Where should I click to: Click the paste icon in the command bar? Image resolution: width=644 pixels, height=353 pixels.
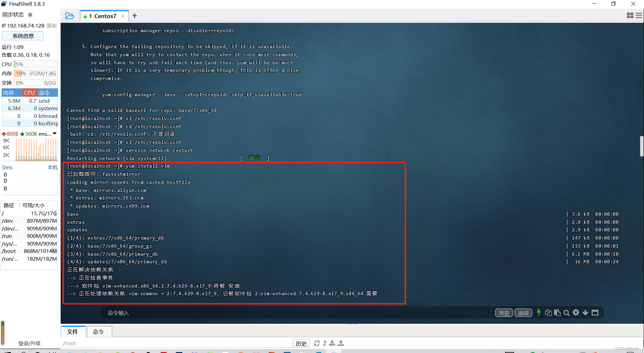(557, 313)
